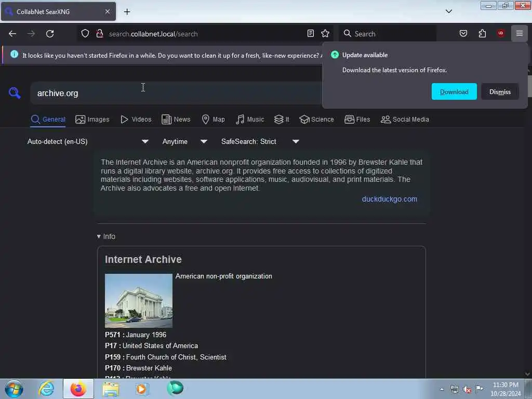The image size is (532, 399).
Task: Open the SafeSearch Strict dropdown
Action: click(x=260, y=141)
